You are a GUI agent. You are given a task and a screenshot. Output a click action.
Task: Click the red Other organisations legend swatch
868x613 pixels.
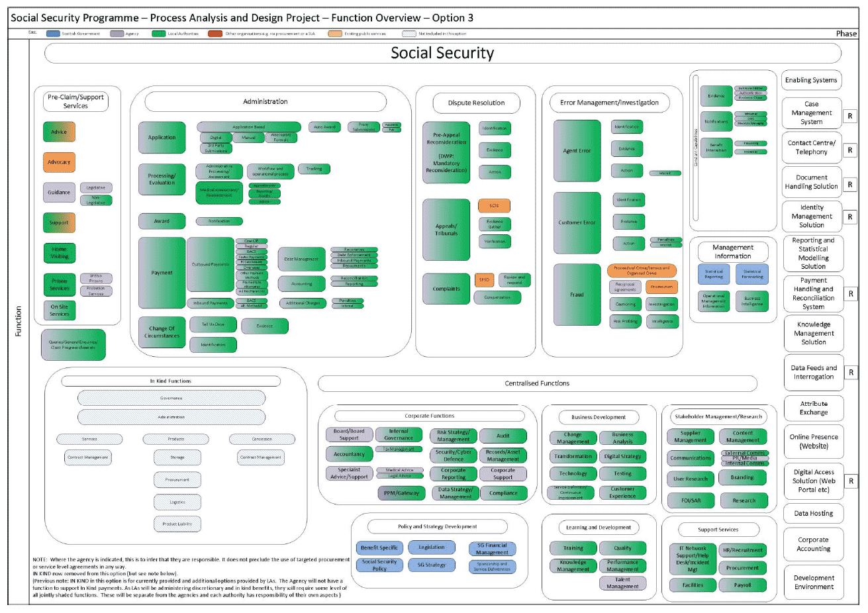click(215, 34)
